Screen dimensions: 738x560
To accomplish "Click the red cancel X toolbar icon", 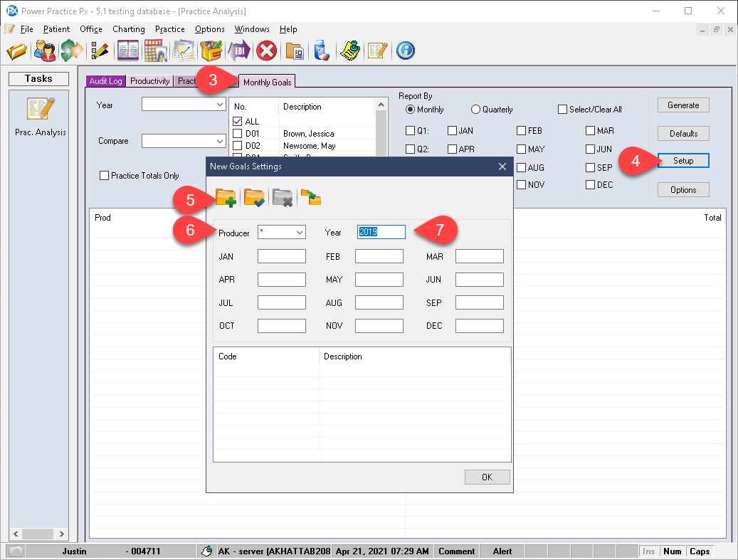I will pos(266,51).
